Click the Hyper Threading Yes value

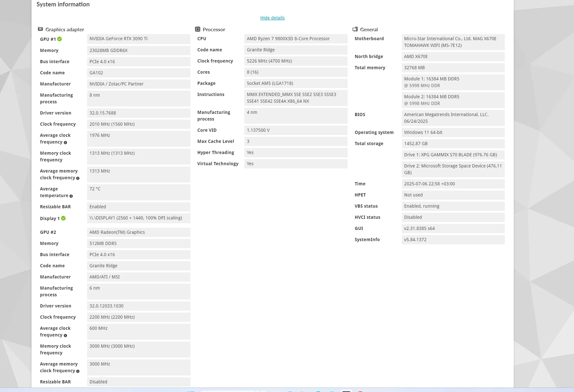click(x=296, y=152)
